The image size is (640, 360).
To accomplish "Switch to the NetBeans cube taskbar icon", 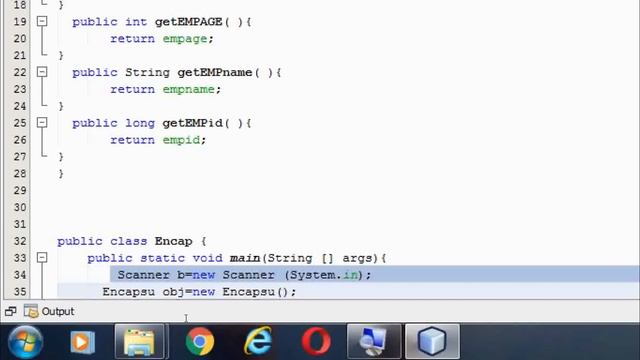I will point(432,342).
